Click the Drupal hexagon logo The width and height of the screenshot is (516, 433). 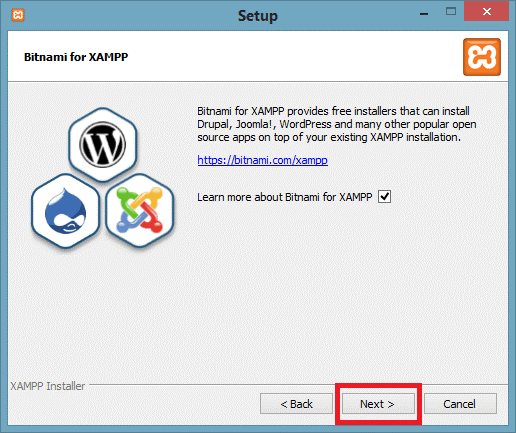66,211
